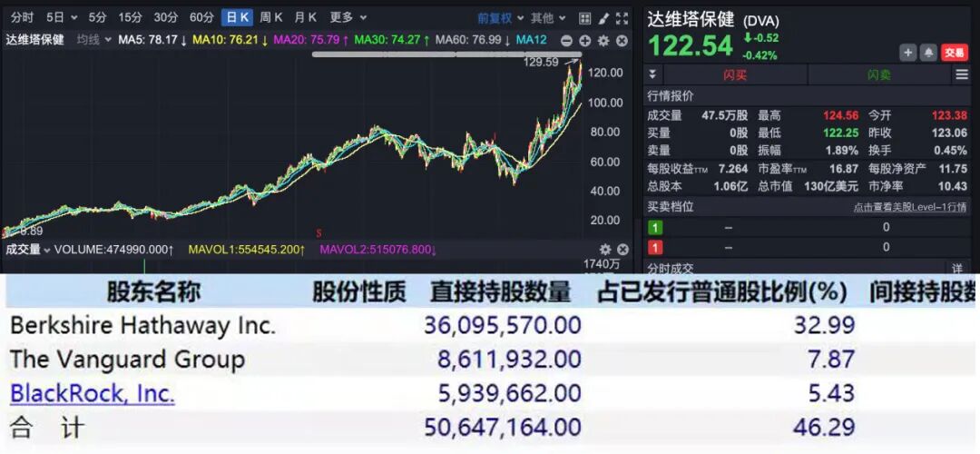Open the 5日 dropdown arrow
Image resolution: width=980 pixels, height=454 pixels.
click(75, 18)
